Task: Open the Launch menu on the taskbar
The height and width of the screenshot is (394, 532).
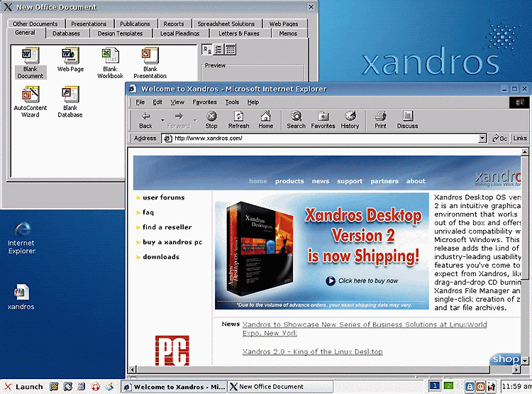Action: coord(23,387)
